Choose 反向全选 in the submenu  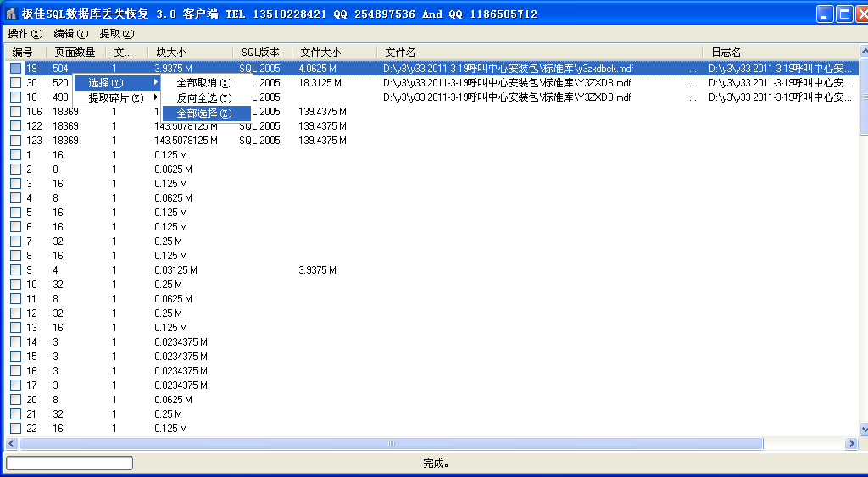coord(206,98)
